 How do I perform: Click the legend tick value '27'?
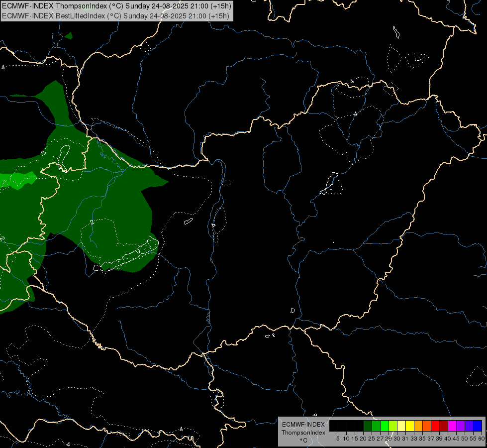(x=380, y=439)
